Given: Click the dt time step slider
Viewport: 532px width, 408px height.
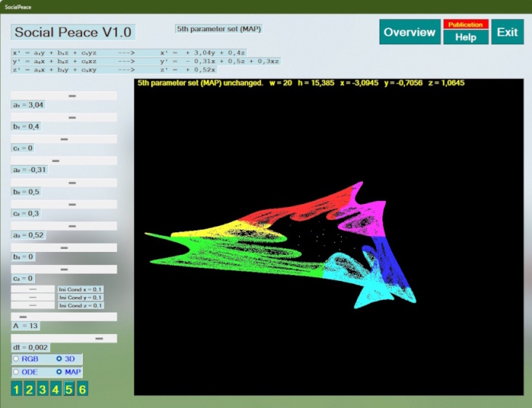Looking at the screenshot, I should pyautogui.click(x=100, y=338).
